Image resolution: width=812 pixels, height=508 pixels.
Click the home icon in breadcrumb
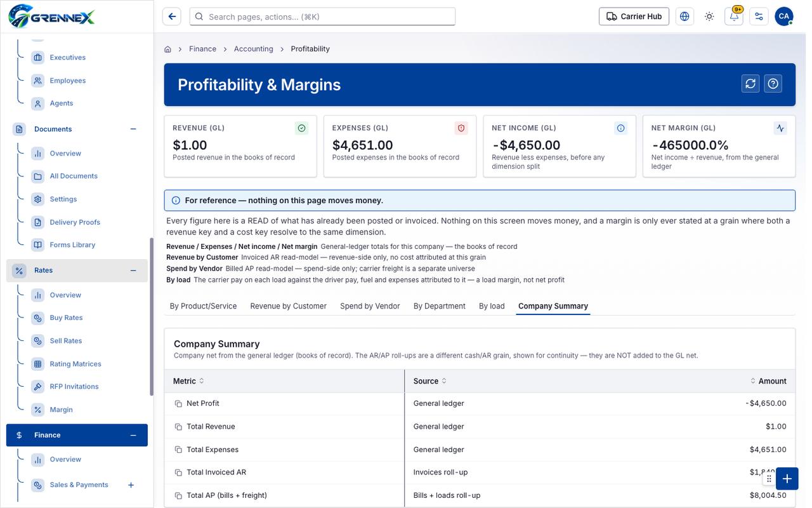(168, 49)
